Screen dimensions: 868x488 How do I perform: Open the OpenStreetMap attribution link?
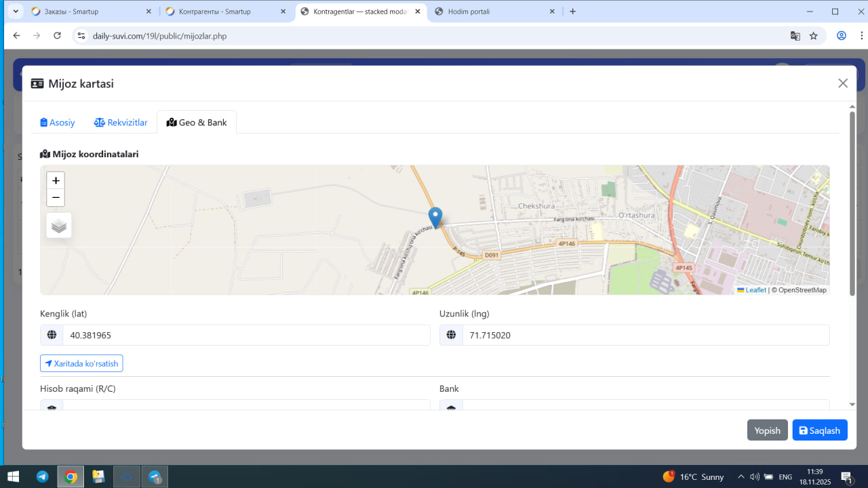pos(802,290)
